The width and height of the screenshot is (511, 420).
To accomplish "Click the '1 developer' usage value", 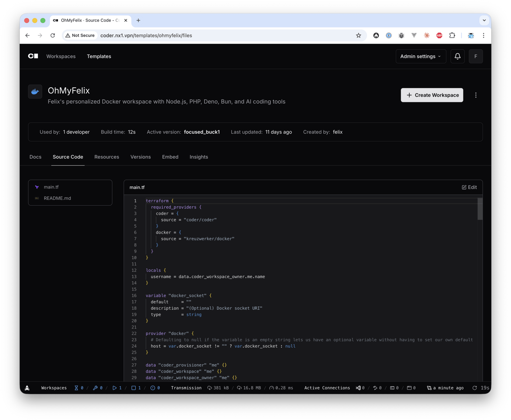I will point(76,132).
